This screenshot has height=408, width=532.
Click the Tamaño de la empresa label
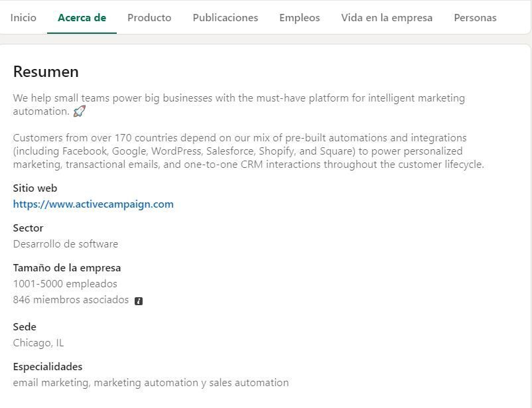67,268
